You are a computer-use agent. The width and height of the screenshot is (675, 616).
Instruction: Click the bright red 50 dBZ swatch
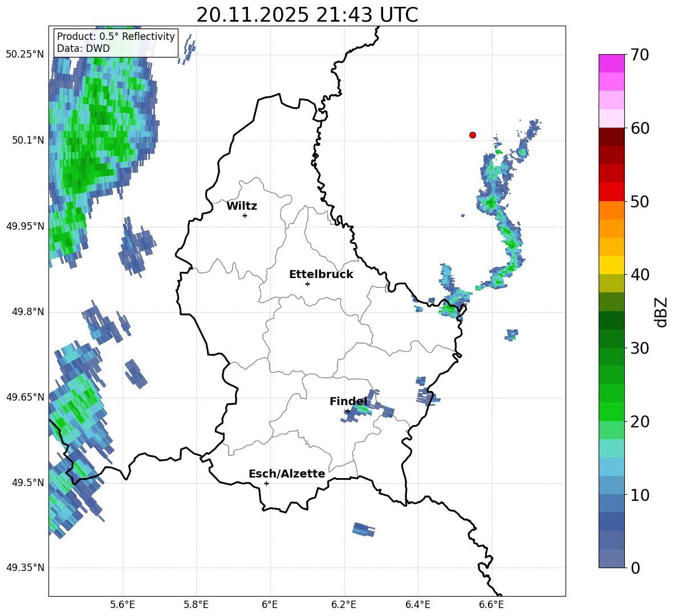tap(611, 192)
